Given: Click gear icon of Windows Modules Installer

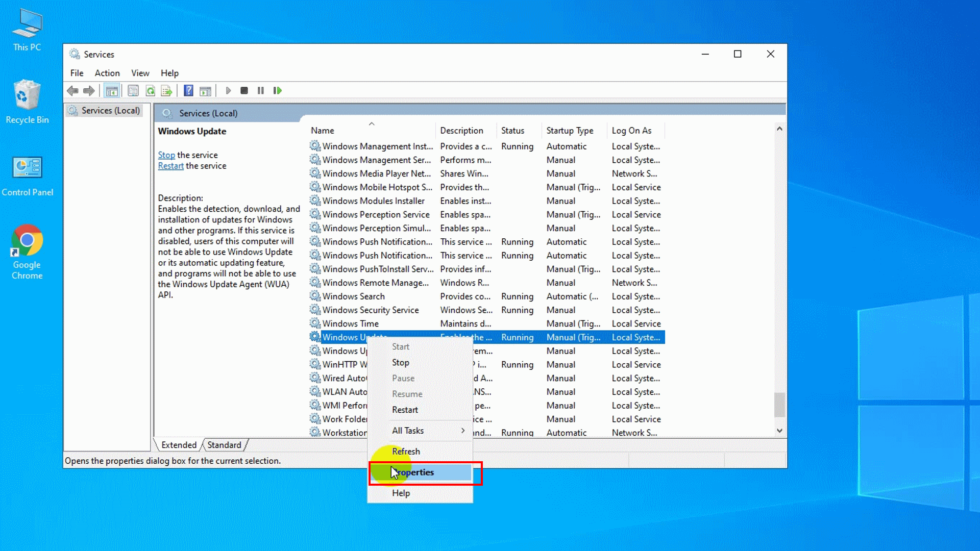Looking at the screenshot, I should [315, 201].
